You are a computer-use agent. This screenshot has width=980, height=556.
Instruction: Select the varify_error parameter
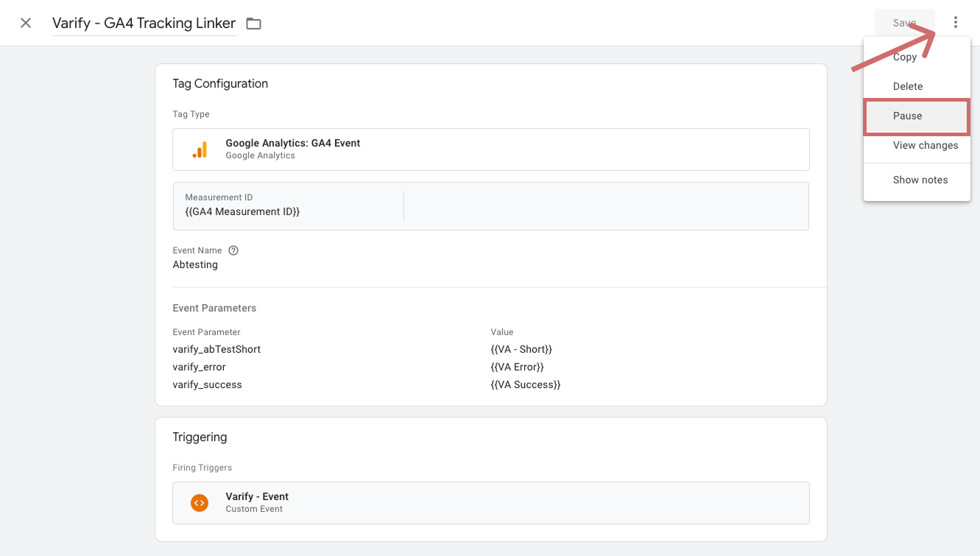(x=199, y=367)
